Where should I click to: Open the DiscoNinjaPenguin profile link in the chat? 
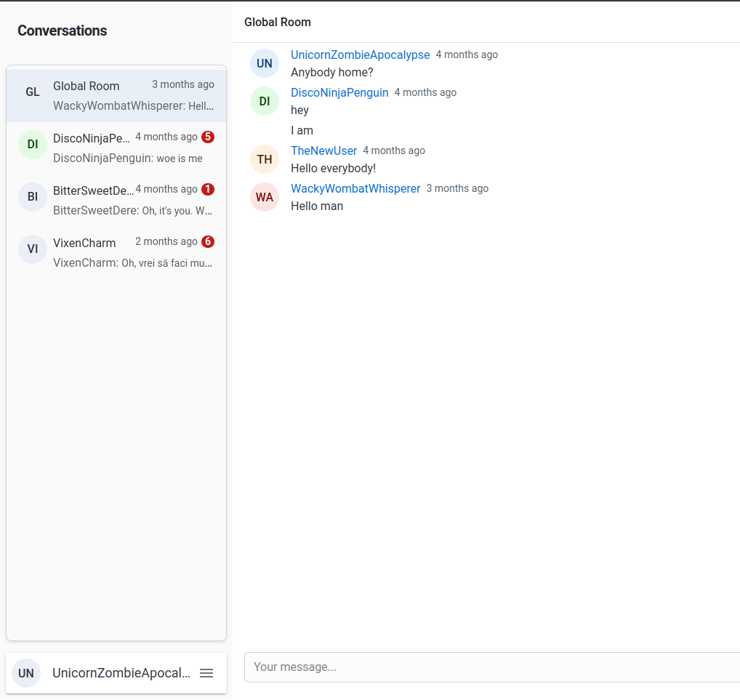[x=339, y=93]
